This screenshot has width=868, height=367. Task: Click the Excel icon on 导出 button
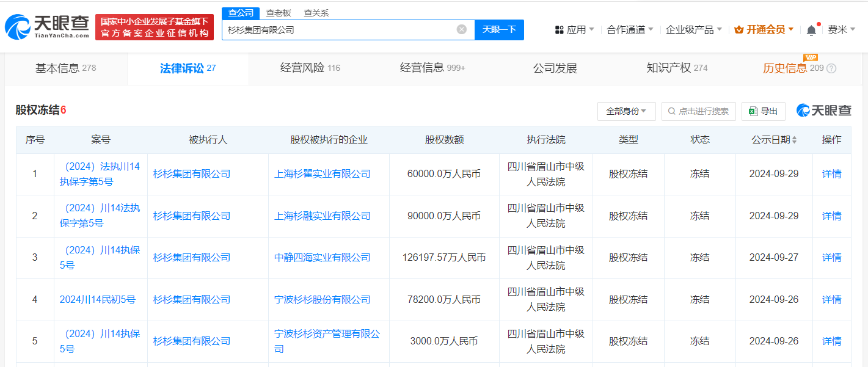click(x=754, y=111)
